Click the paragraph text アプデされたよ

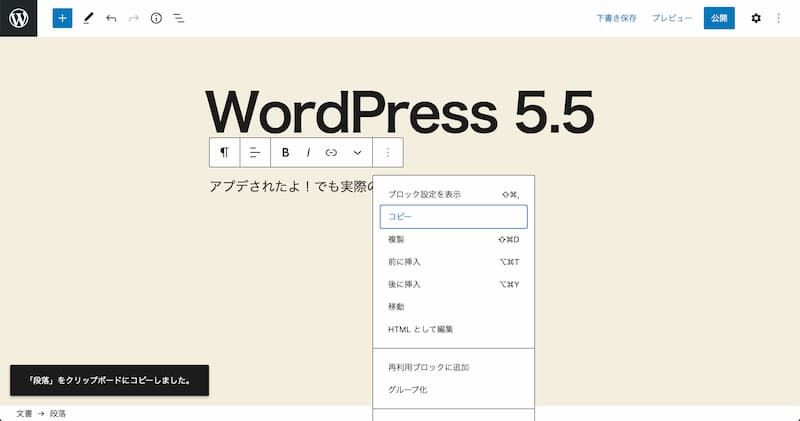click(x=291, y=186)
